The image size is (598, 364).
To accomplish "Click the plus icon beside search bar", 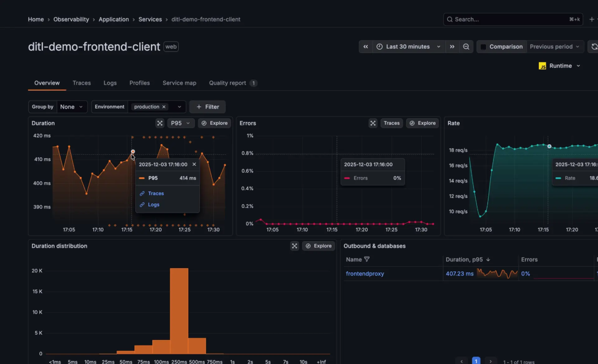I will pyautogui.click(x=592, y=19).
